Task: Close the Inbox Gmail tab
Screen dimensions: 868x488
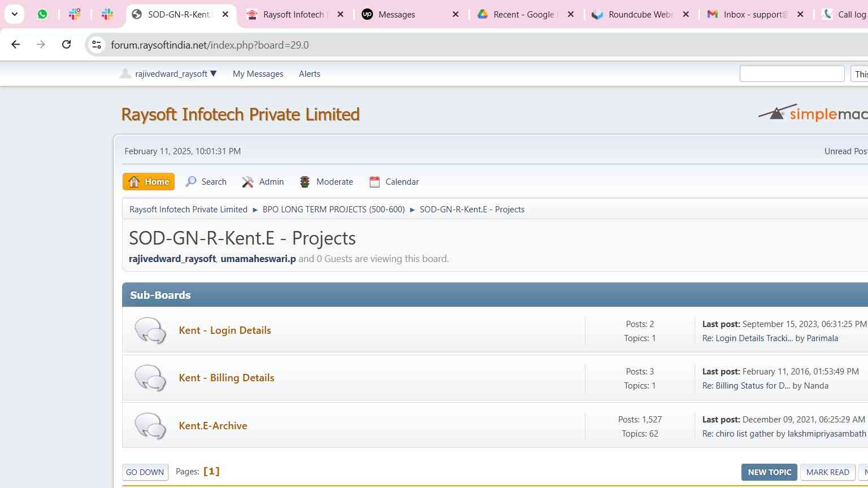Action: [x=800, y=14]
